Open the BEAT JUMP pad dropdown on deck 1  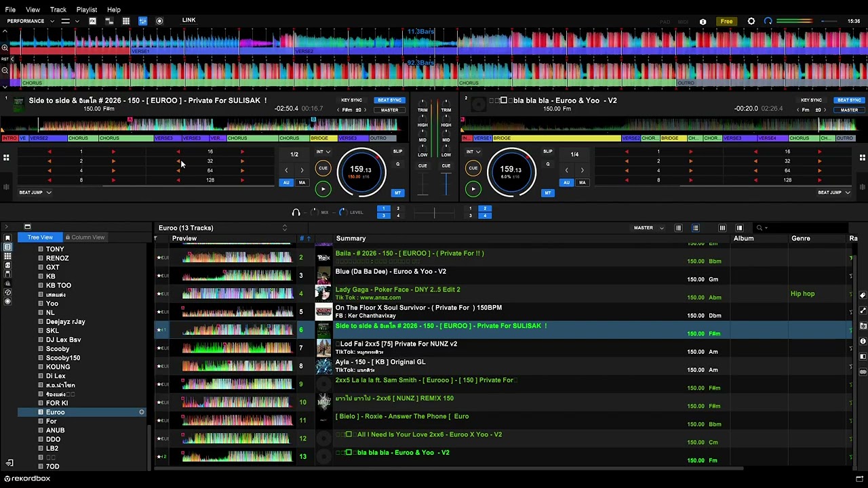(35, 192)
